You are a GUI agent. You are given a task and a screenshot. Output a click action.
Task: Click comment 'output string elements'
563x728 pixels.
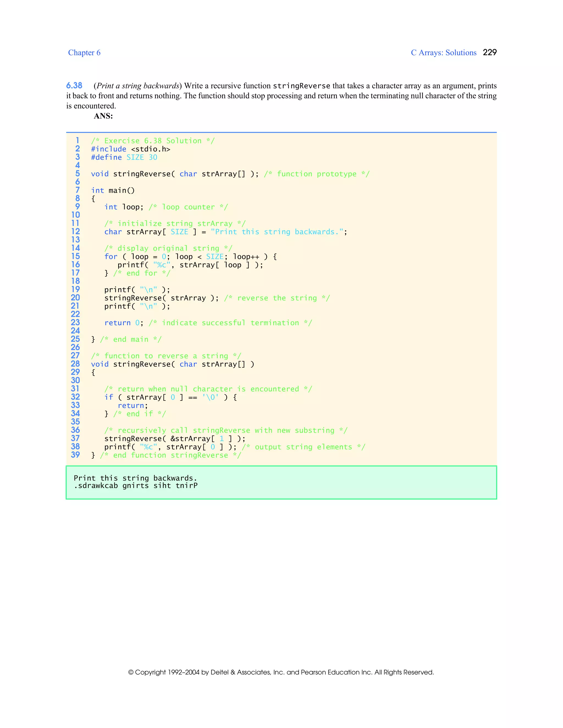pos(303,447)
